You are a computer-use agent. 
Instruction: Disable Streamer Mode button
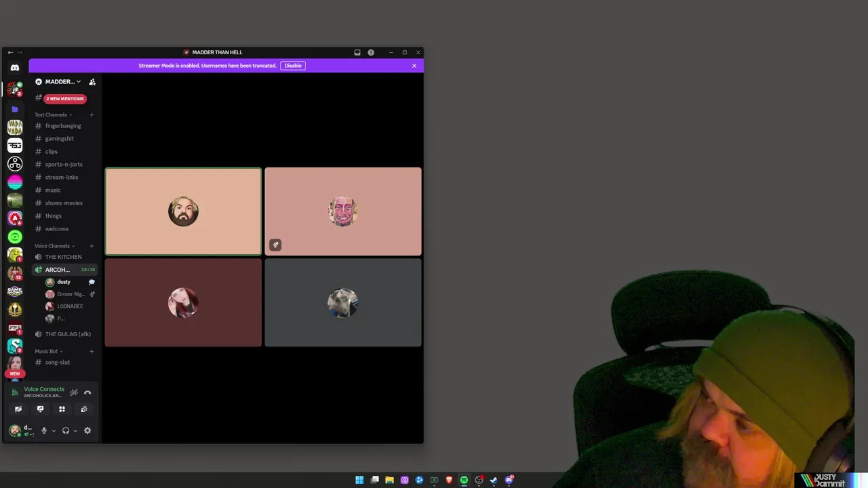(293, 66)
